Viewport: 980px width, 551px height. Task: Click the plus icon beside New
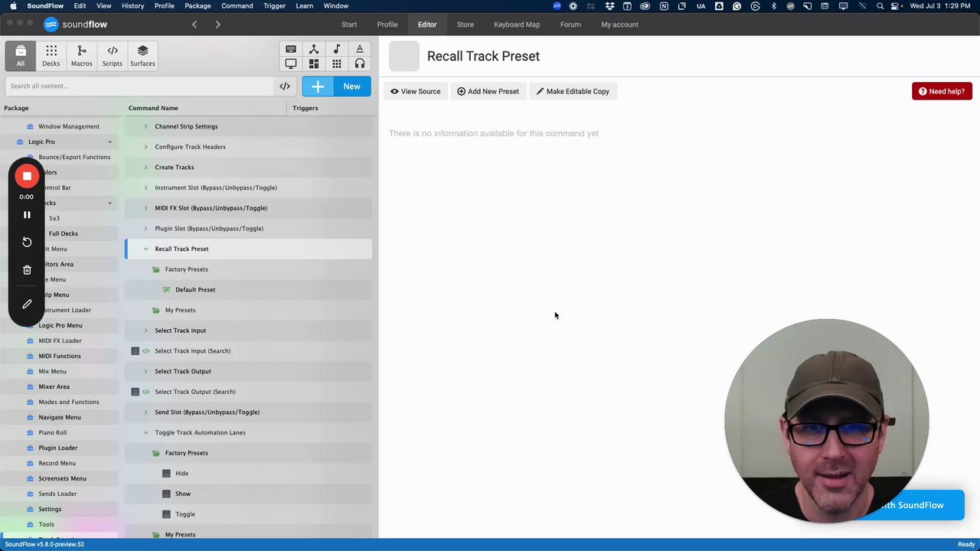(x=318, y=86)
